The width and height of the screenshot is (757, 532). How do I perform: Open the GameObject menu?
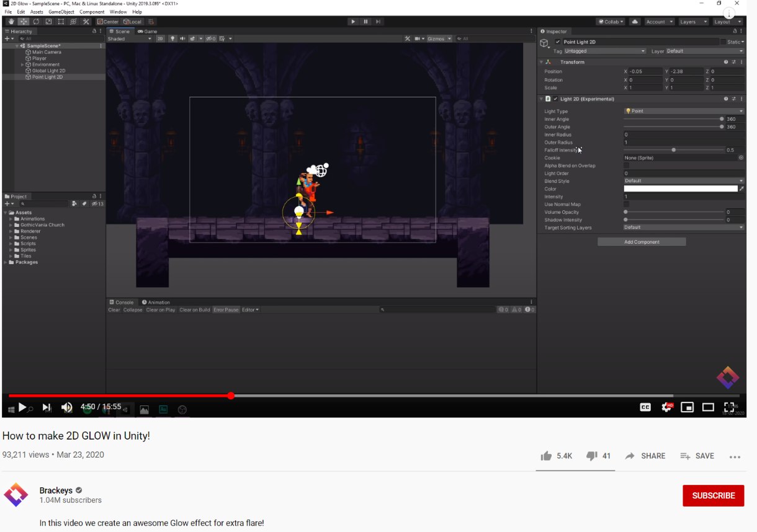61,12
